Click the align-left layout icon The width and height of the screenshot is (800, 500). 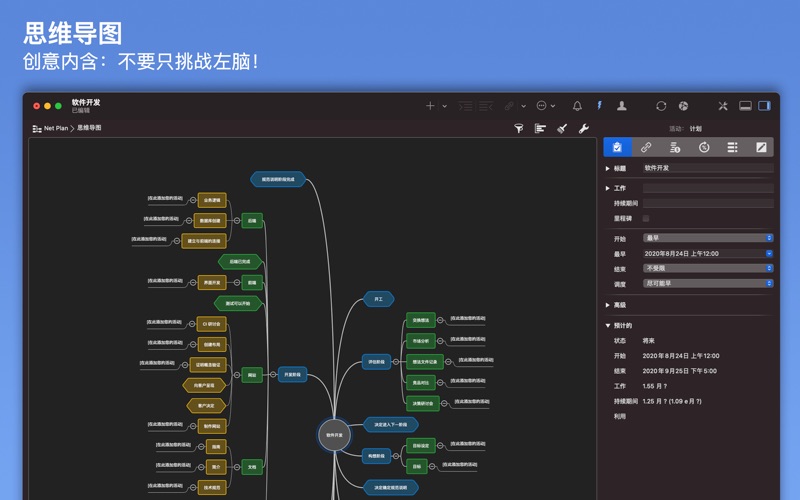point(540,129)
